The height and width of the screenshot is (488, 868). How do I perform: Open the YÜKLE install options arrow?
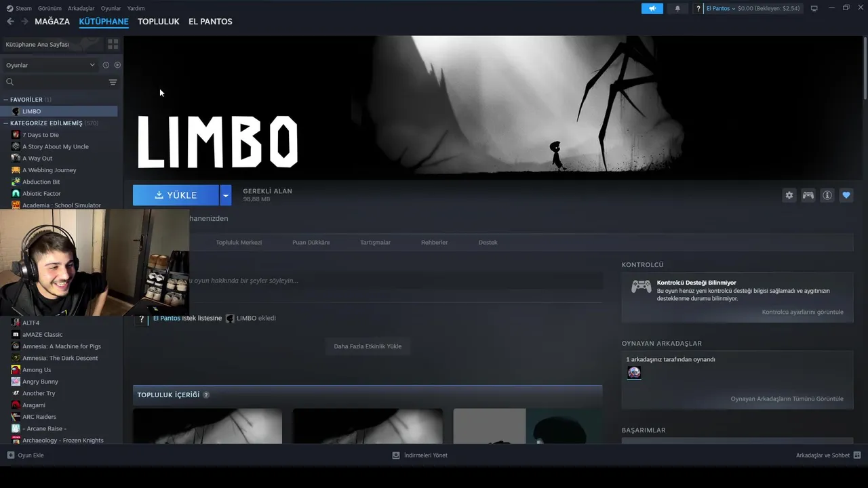coord(226,195)
